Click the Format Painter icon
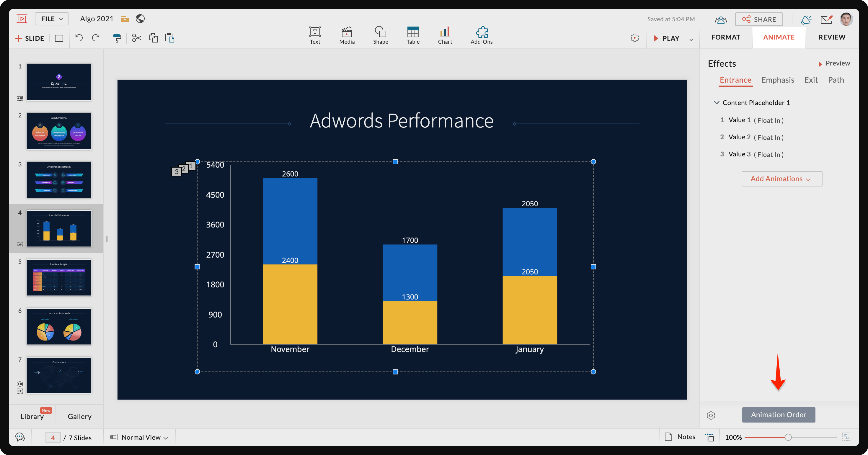Screen dimensions: 868x455 [117, 38]
